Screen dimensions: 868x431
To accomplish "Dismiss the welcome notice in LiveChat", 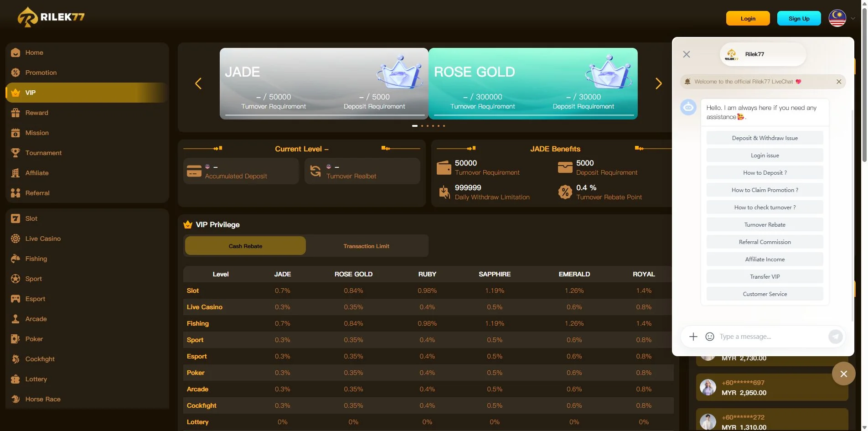I will pos(839,82).
